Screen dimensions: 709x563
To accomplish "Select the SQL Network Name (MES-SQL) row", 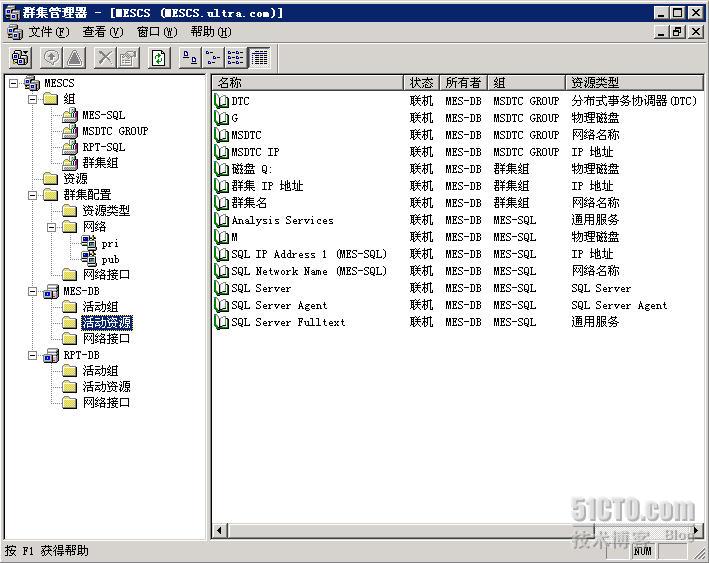I will [x=457, y=271].
